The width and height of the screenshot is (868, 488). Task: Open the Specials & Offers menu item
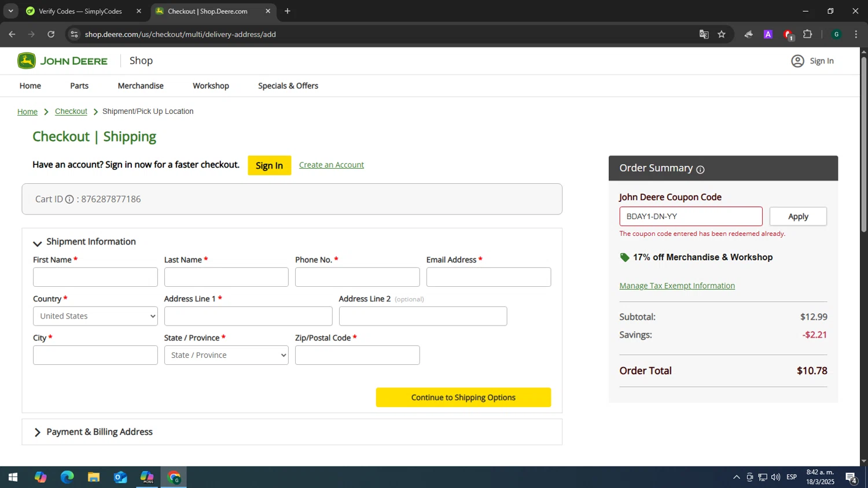(288, 86)
